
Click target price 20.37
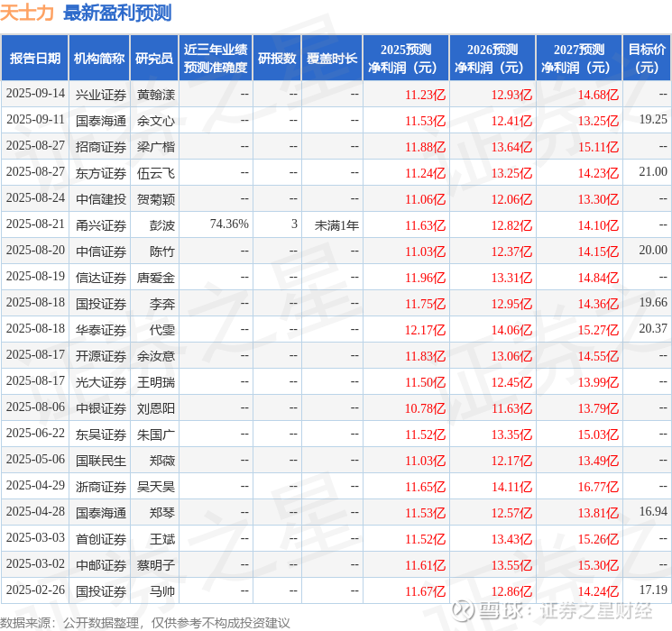point(653,328)
